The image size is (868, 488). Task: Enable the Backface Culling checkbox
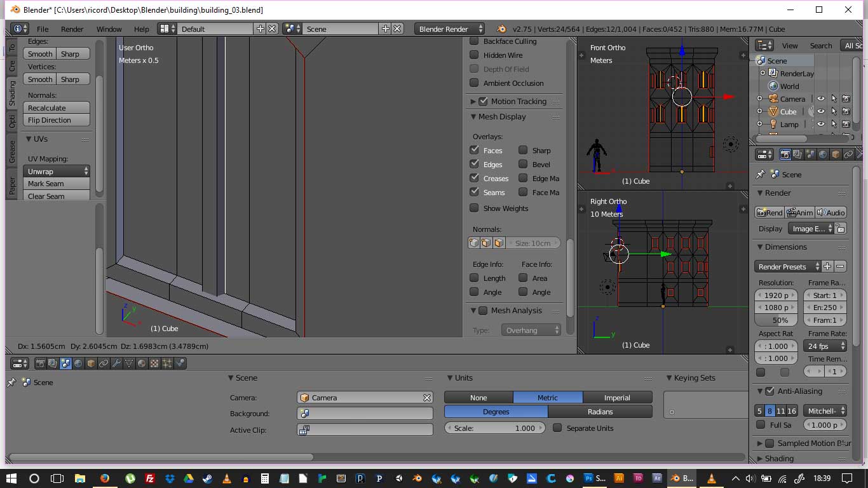click(474, 41)
